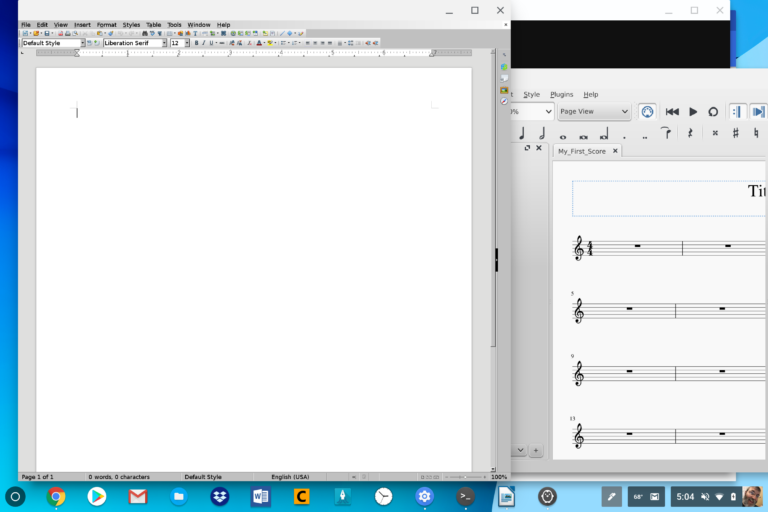This screenshot has width=768, height=512.
Task: Toggle loop playback in MuseScore
Action: tap(713, 112)
